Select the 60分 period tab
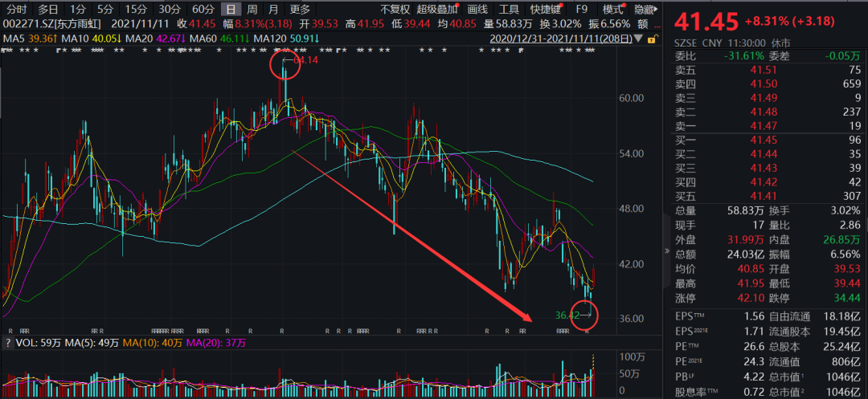The width and height of the screenshot is (868, 399). (x=203, y=10)
